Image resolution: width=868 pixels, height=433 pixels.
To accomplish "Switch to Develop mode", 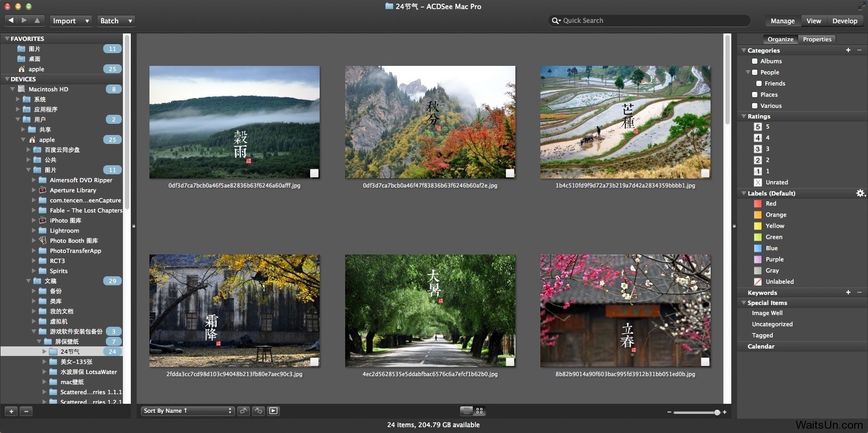I will pos(845,21).
